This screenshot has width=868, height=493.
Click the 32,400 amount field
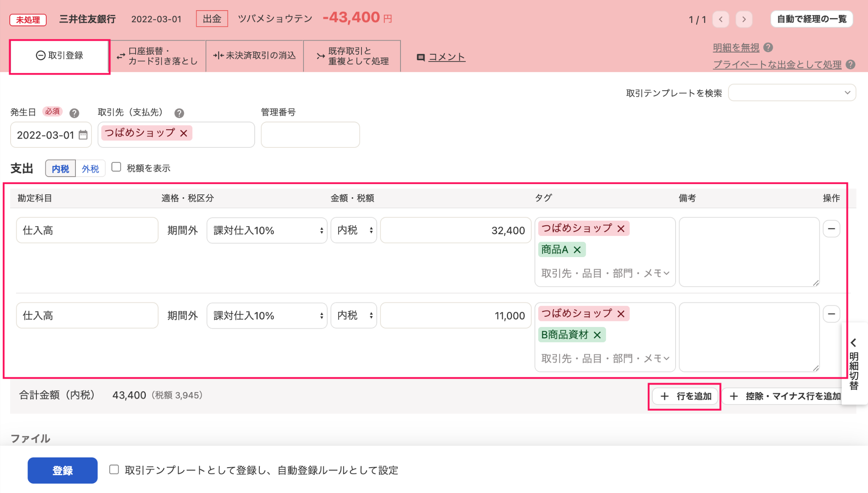tap(456, 230)
